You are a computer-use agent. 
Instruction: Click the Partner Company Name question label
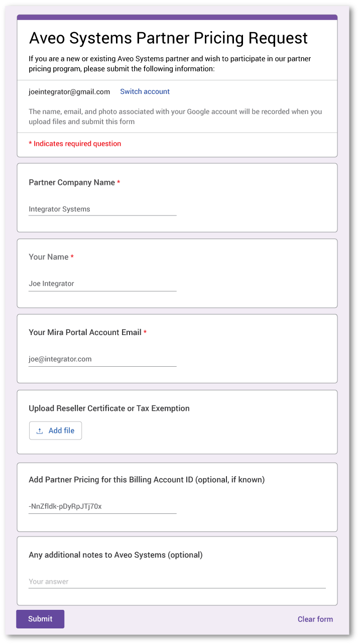(72, 182)
